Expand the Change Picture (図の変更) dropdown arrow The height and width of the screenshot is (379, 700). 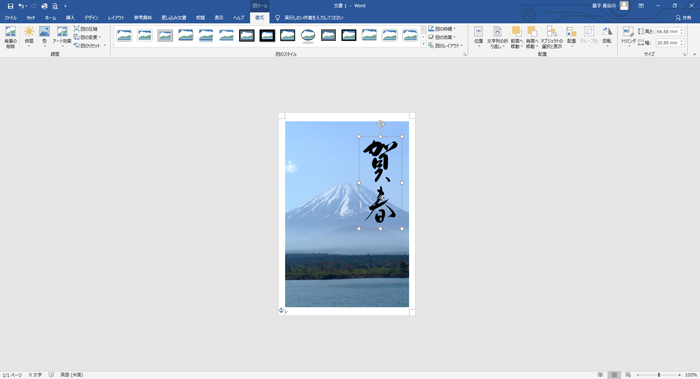100,37
